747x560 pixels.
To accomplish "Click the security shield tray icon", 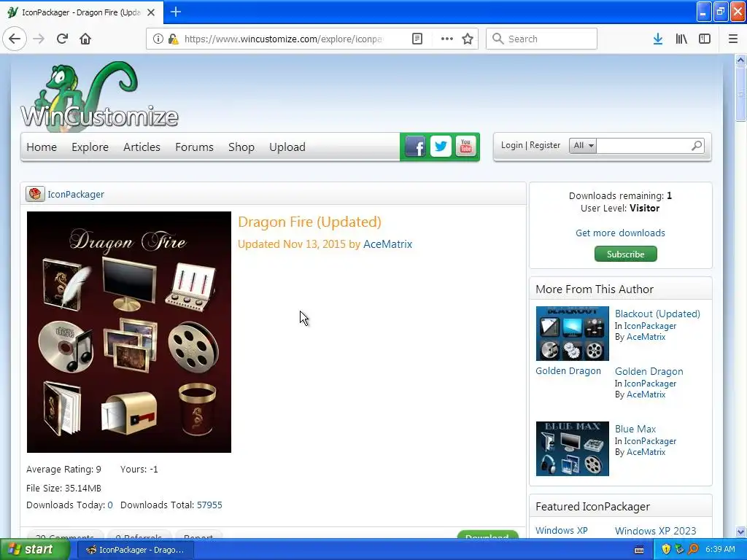I will tap(666, 549).
